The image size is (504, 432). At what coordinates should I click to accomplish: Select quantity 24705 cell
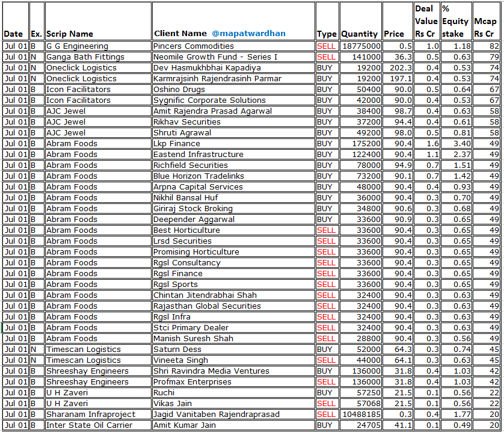point(361,425)
